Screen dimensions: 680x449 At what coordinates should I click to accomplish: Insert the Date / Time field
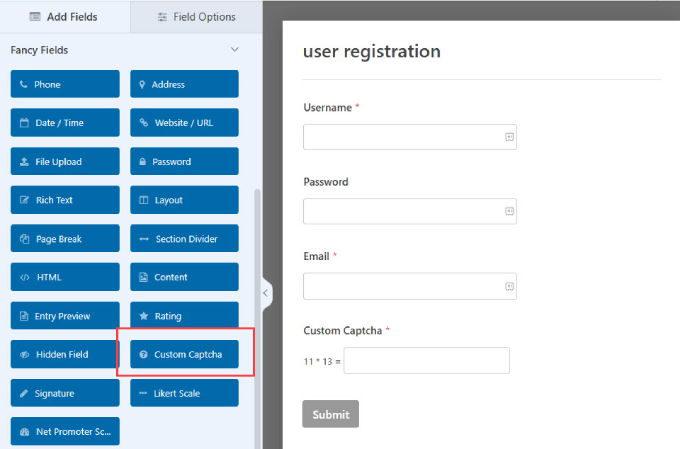[65, 123]
